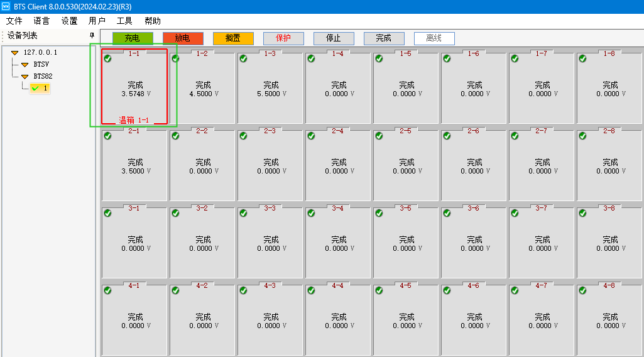Click the green check icon on channel 4-3
The width and height of the screenshot is (644, 357).
click(243, 290)
